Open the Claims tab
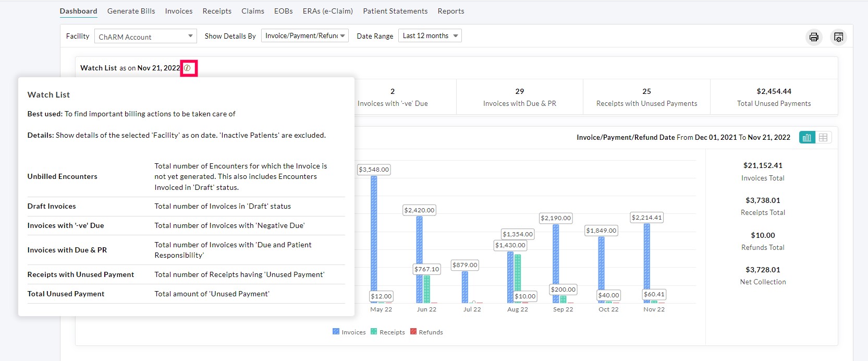868x361 pixels. (252, 11)
